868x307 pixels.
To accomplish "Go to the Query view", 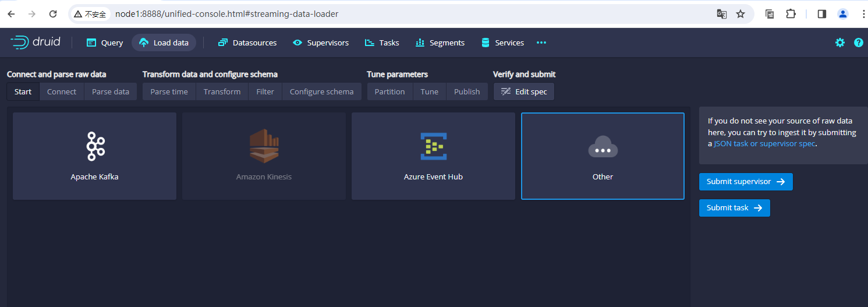I will 105,43.
